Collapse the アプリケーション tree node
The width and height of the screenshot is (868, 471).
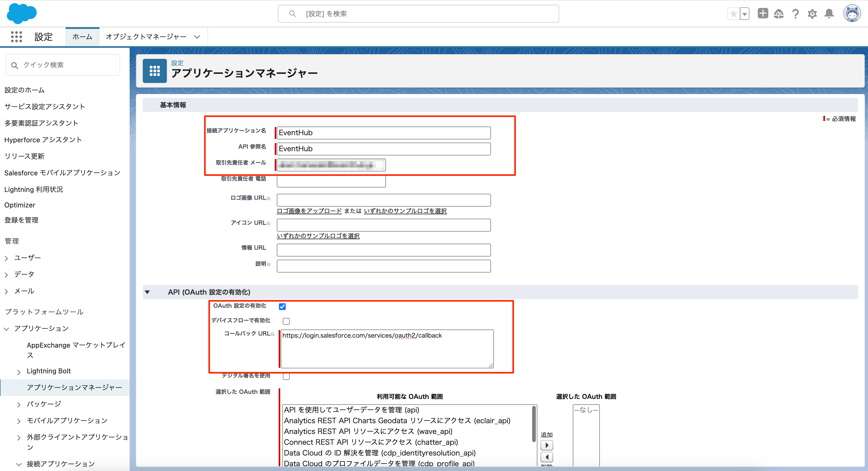pyautogui.click(x=6, y=329)
